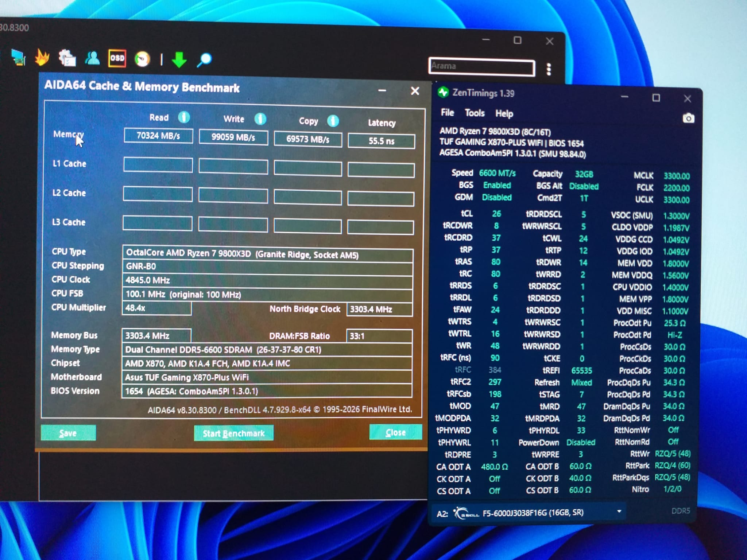Click the ProcOdt Pu value 25.3 Ω

click(674, 323)
